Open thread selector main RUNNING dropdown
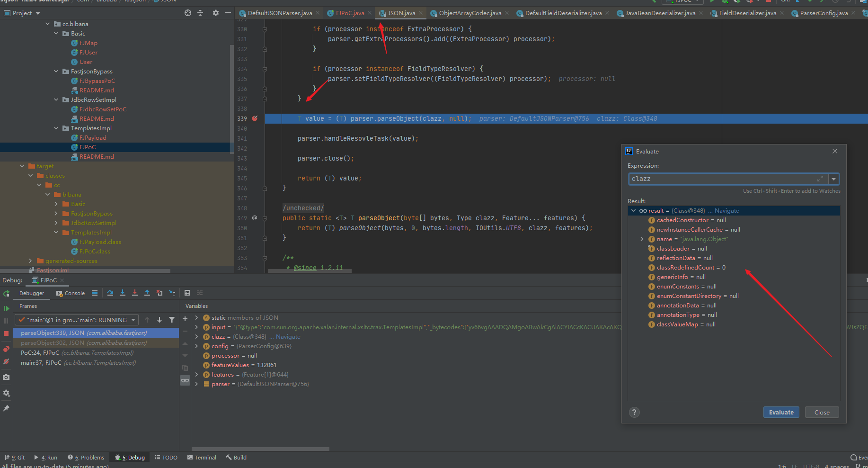Image resolution: width=868 pixels, height=468 pixels. pos(76,320)
